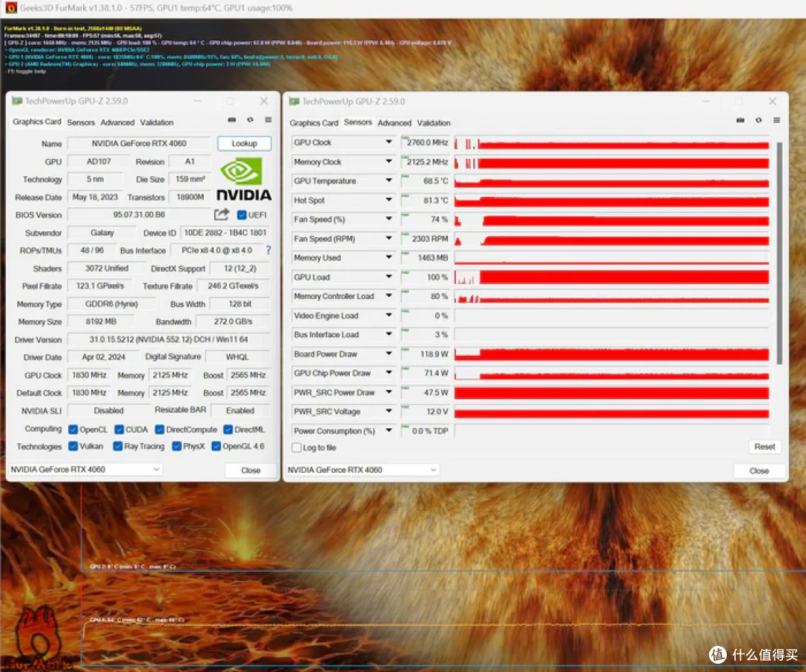Switch to Advanced tab in left GPU-Z window
Image resolution: width=806 pixels, height=672 pixels.
(117, 122)
